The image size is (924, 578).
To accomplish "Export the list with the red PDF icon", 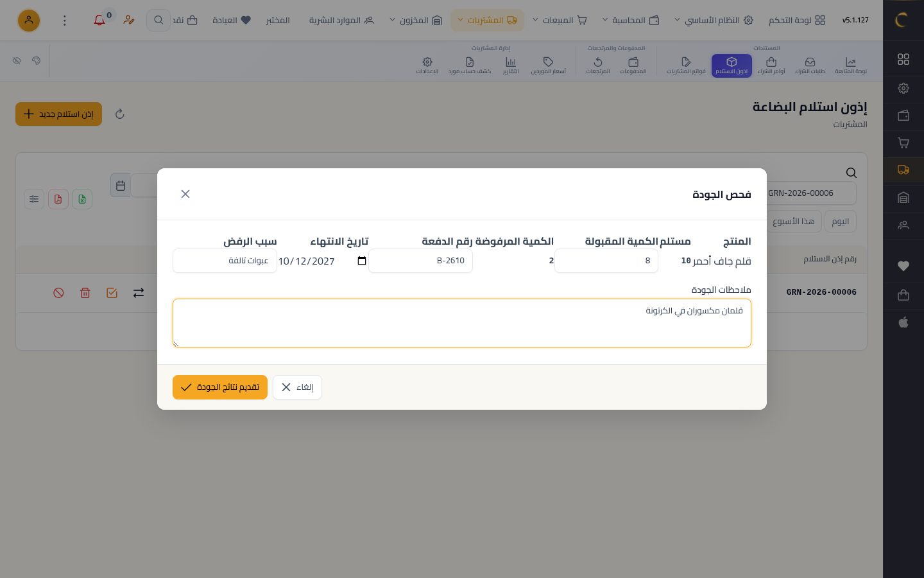I will click(58, 199).
